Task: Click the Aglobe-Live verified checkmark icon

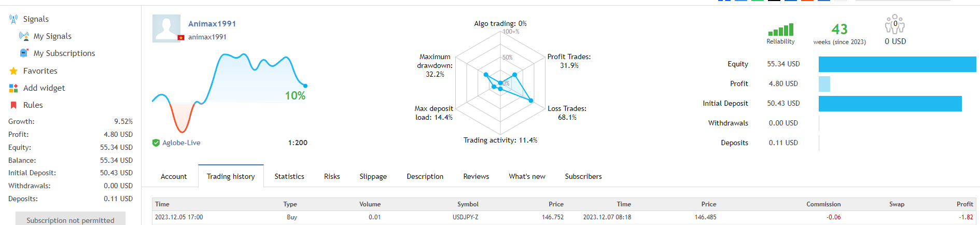Action: point(156,143)
